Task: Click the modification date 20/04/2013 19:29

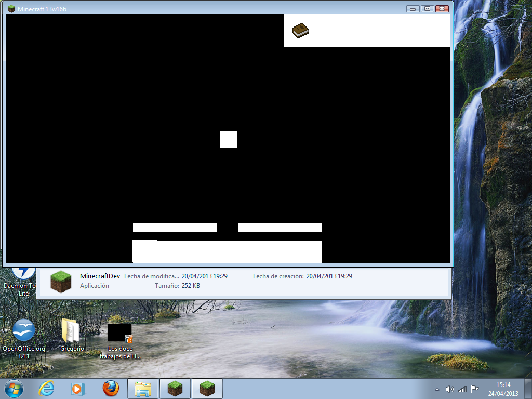Action: tap(204, 276)
